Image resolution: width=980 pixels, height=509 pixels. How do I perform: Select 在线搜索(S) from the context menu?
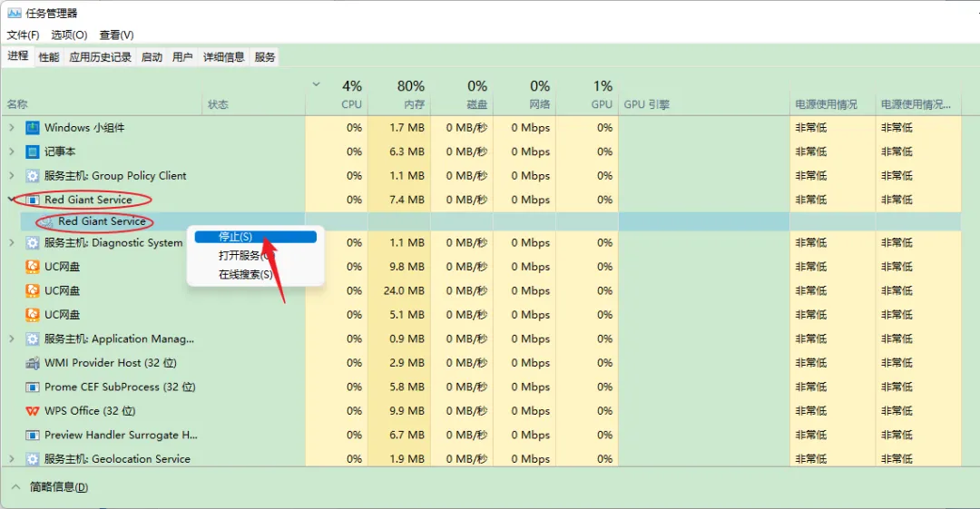point(246,275)
